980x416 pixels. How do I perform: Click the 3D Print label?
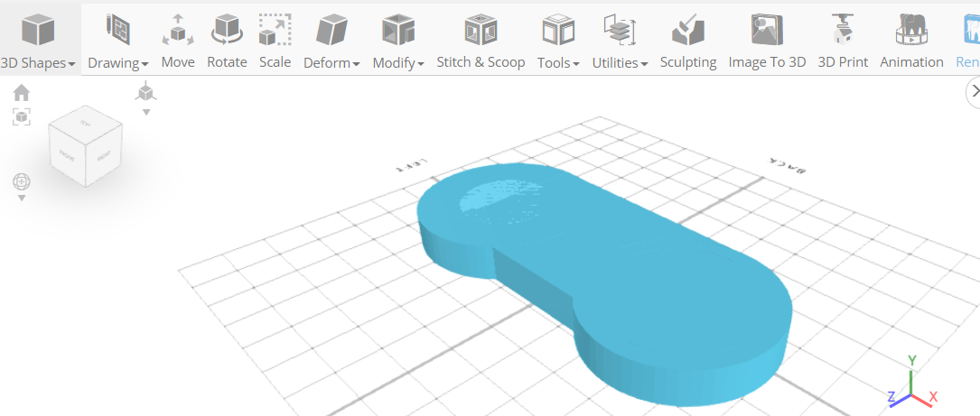point(843,62)
